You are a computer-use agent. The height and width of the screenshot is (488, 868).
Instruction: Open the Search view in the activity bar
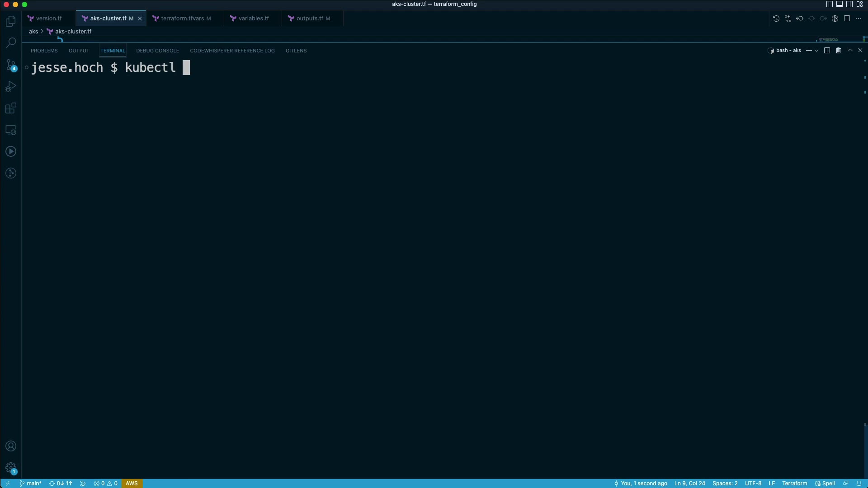coord(11,43)
